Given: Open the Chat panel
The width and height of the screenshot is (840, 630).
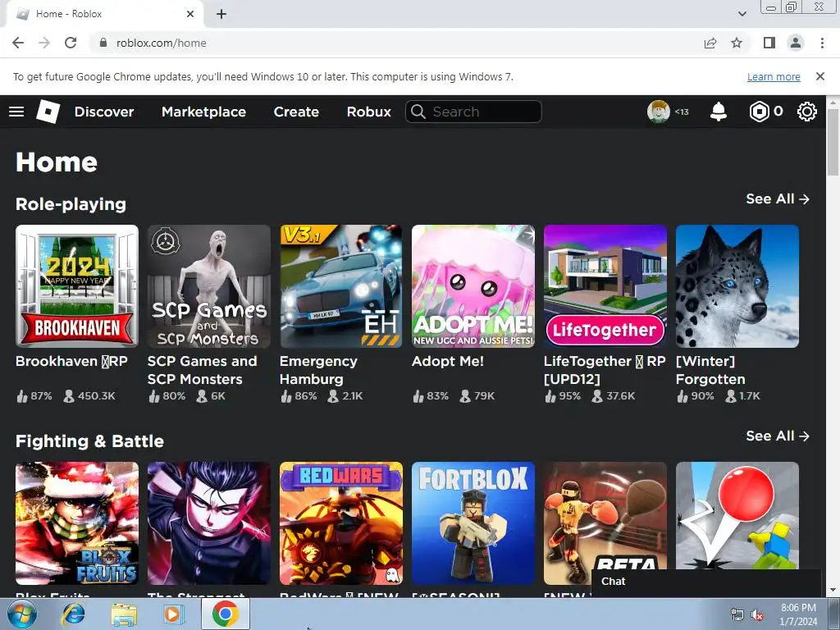Looking at the screenshot, I should pyautogui.click(x=706, y=582).
